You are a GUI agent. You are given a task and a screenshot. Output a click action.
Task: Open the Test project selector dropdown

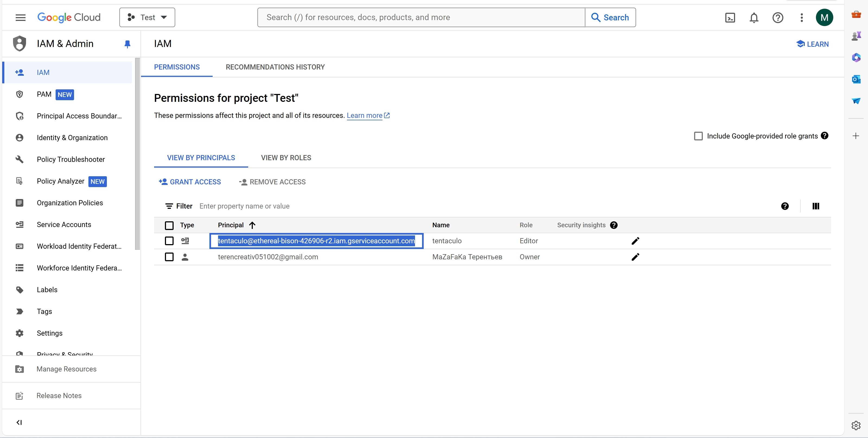[x=147, y=18]
